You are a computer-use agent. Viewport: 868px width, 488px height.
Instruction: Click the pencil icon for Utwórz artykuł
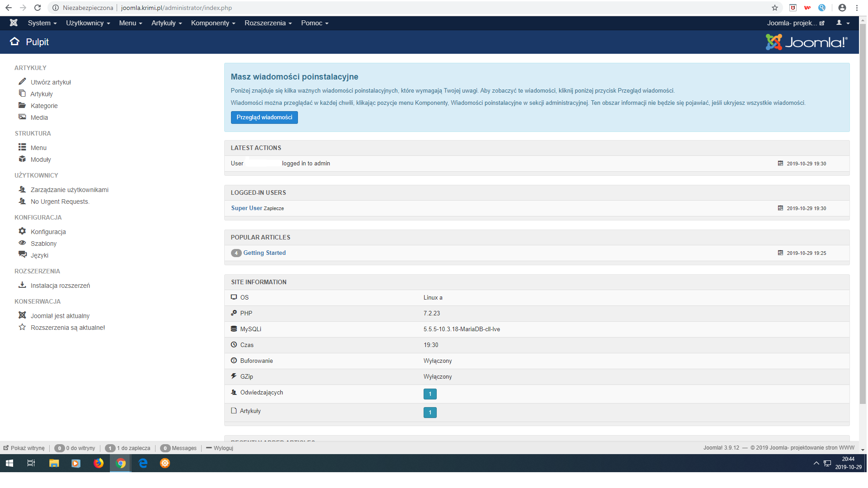point(22,82)
